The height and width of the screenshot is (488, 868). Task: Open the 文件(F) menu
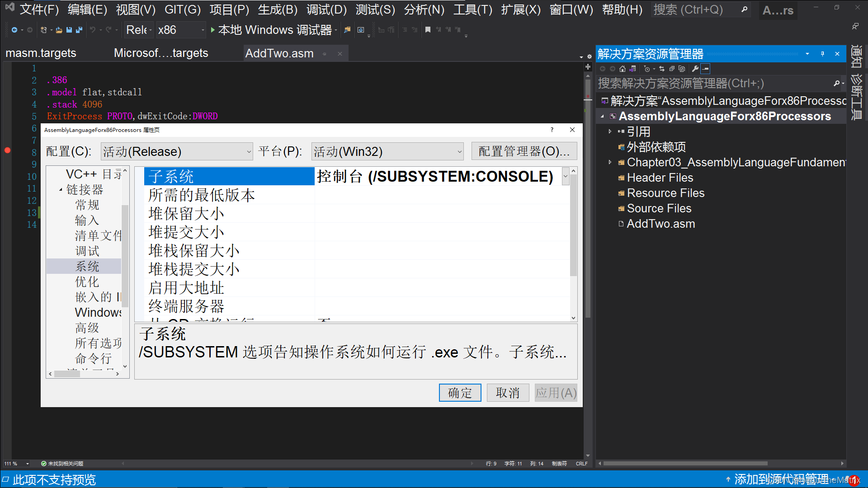tap(39, 9)
